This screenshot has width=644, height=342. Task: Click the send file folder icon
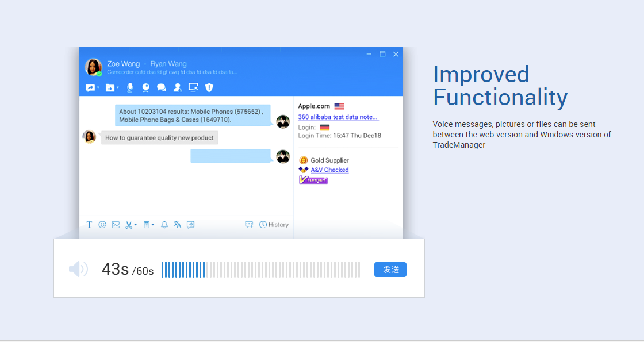[110, 87]
